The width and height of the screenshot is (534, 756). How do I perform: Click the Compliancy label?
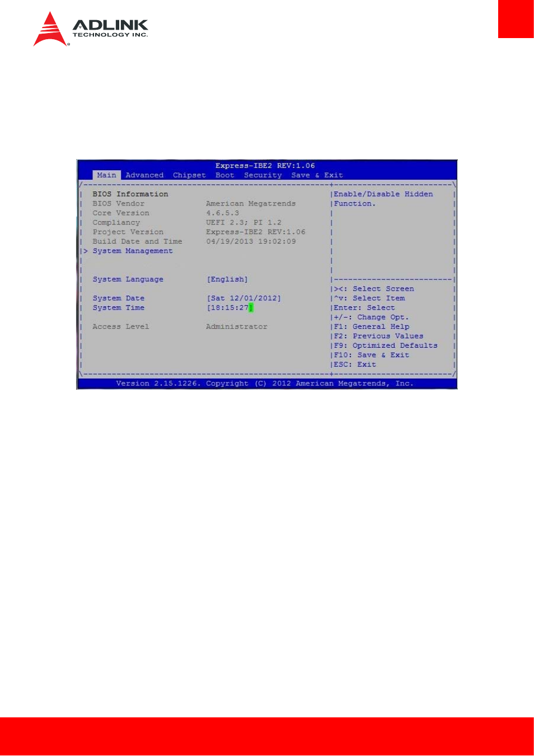(x=116, y=223)
